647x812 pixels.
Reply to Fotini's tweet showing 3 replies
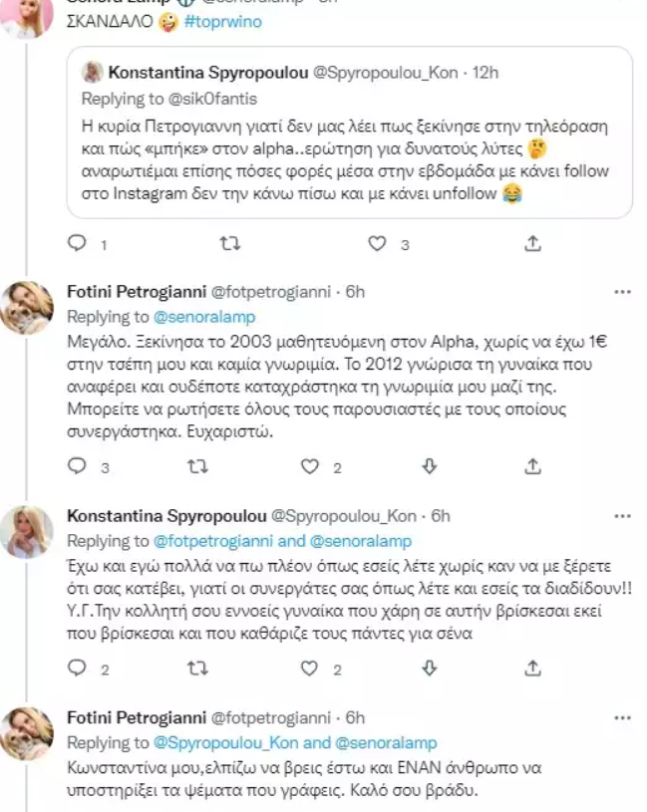[x=77, y=465]
